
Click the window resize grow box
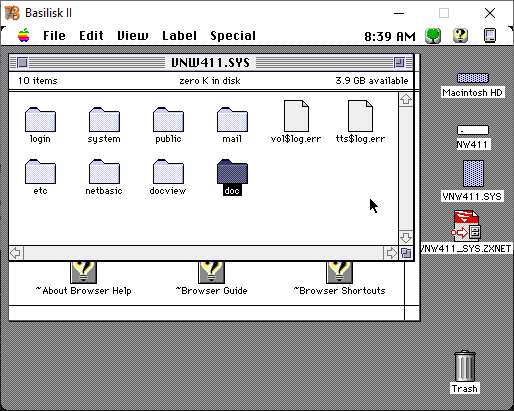tap(406, 253)
